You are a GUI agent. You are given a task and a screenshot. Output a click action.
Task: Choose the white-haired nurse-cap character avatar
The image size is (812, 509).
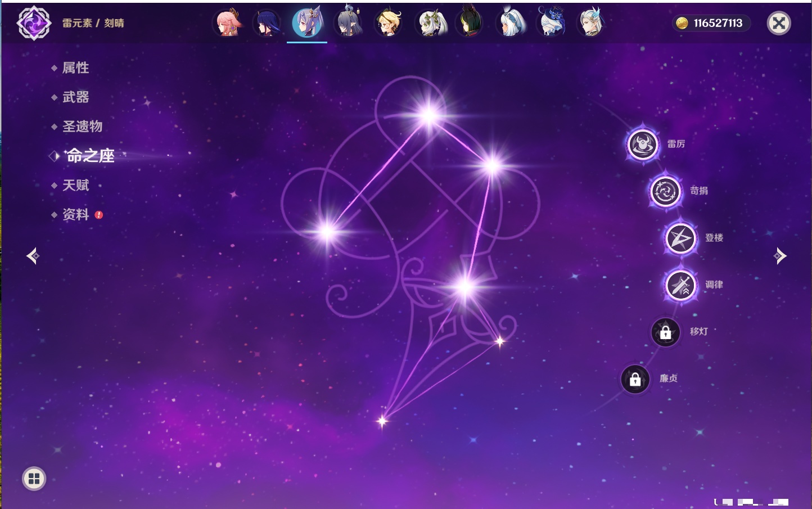tap(511, 23)
